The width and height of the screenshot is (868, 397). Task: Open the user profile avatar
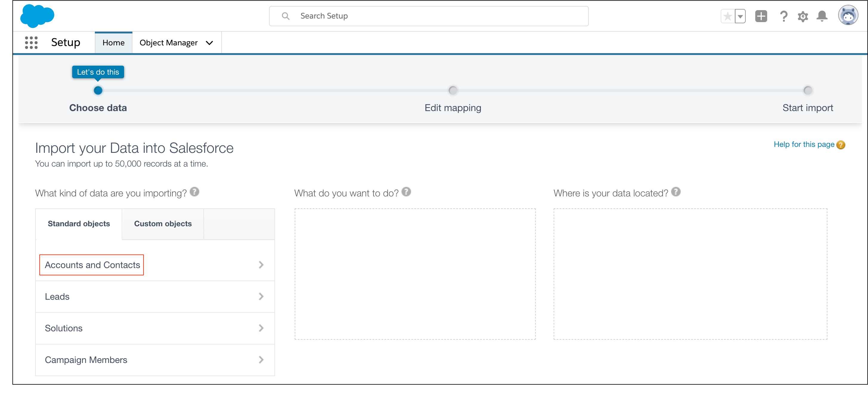[848, 16]
